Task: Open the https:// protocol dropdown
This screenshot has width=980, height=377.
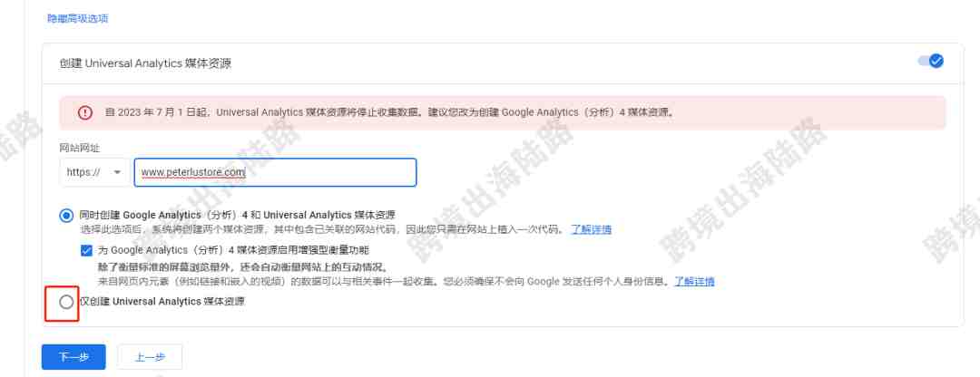Action: click(94, 172)
